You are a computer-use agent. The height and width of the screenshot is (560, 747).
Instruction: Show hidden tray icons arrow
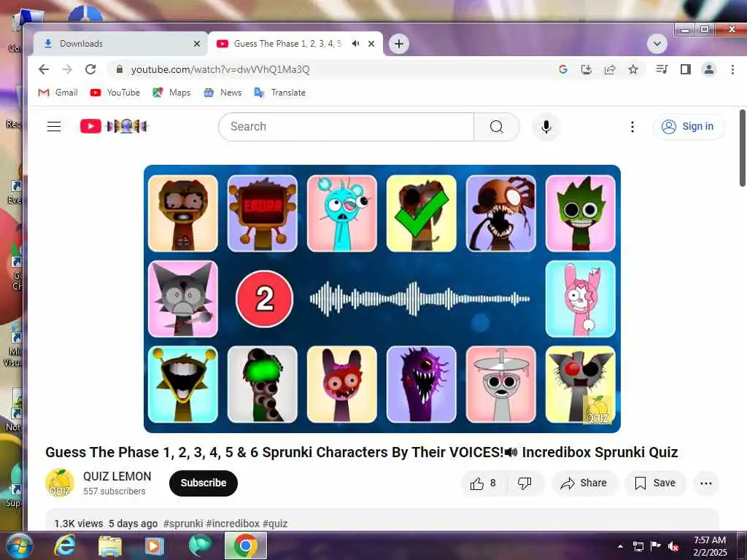[620, 546]
